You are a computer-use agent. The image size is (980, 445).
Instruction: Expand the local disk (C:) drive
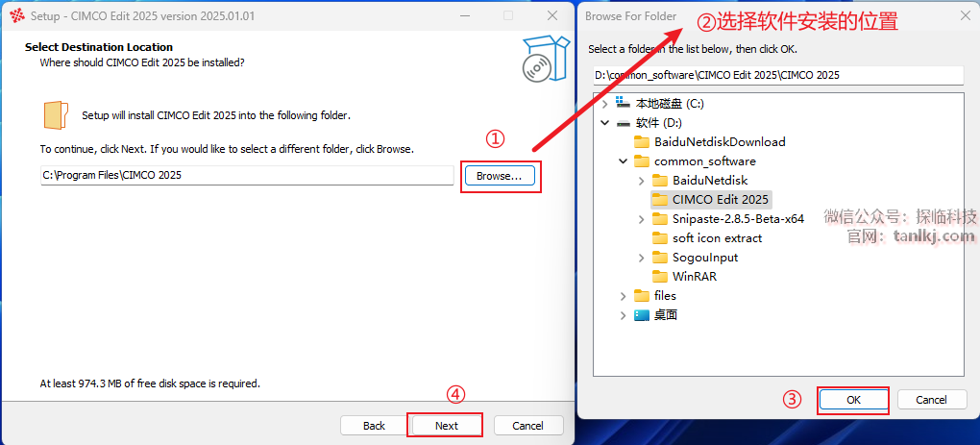tap(604, 103)
